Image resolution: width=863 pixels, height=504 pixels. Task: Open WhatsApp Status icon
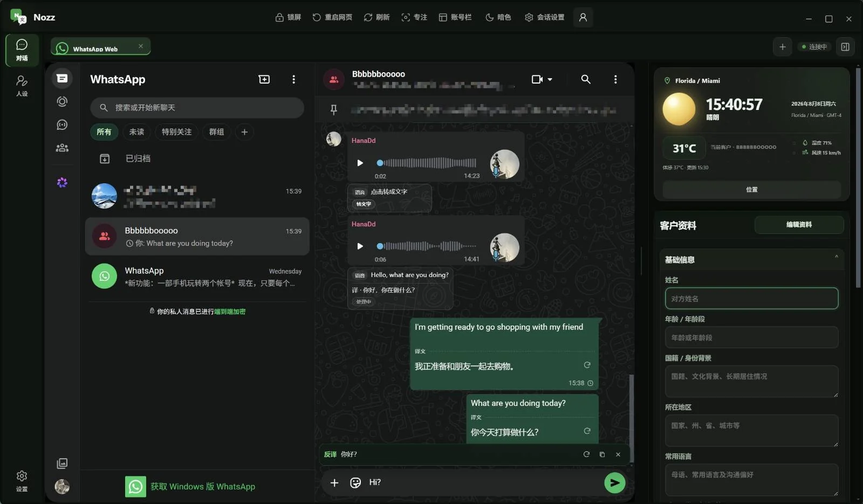pos(62,101)
